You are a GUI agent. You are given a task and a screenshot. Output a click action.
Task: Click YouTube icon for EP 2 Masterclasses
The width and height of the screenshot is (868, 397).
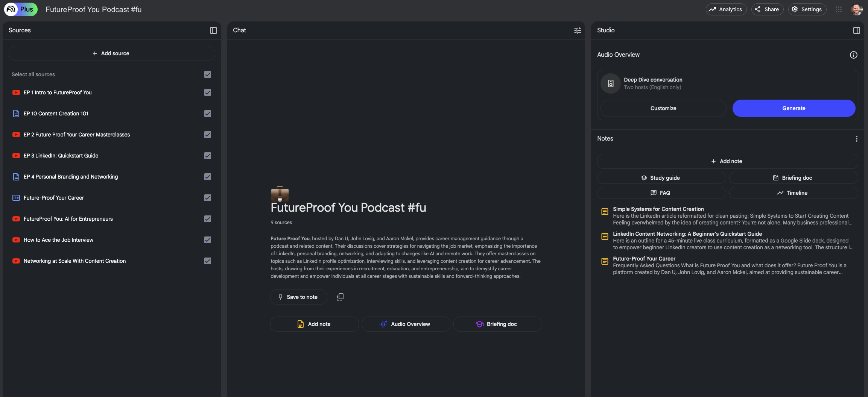tap(16, 135)
